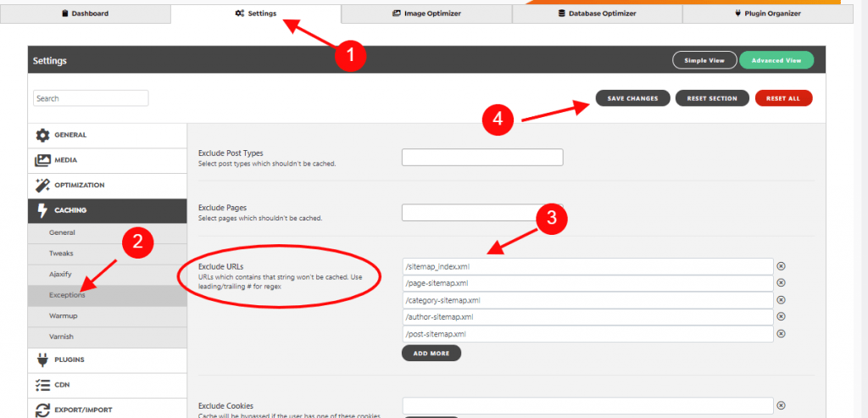The image size is (868, 418).
Task: Click the Exclude Cookies label
Action: coord(225,406)
